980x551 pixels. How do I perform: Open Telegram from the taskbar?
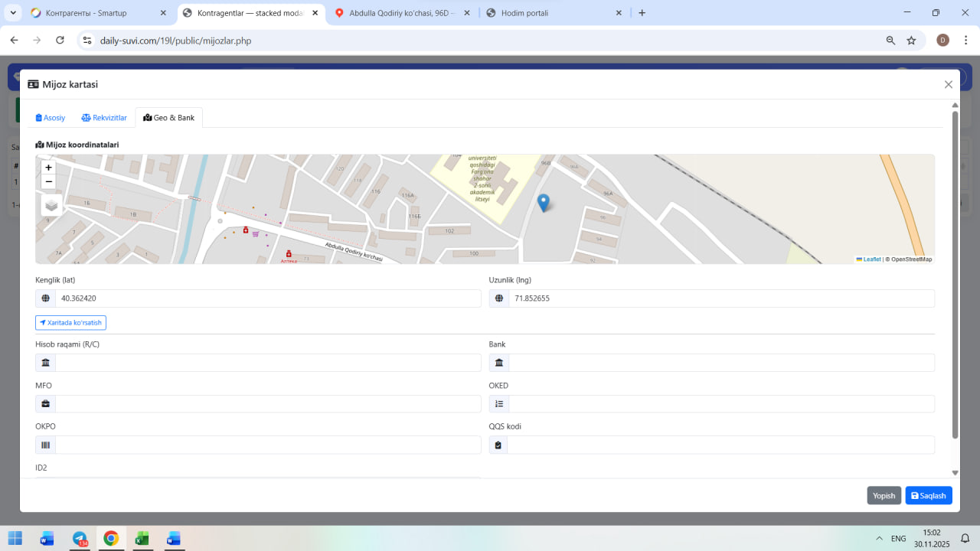point(80,539)
